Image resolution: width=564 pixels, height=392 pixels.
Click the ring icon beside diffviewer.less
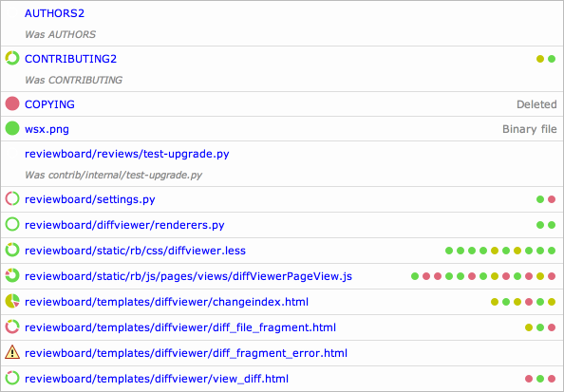12,250
